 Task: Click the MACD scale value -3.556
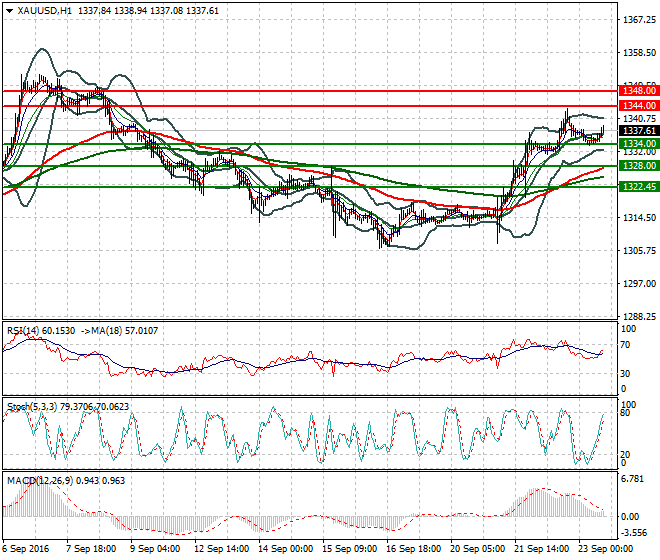633,533
